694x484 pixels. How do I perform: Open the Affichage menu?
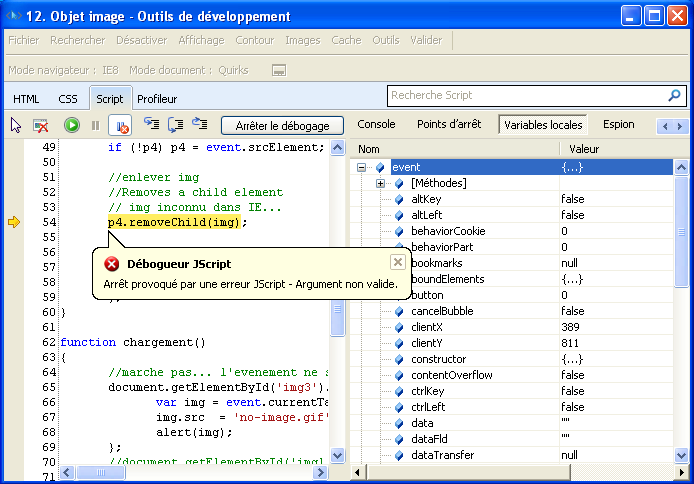201,40
